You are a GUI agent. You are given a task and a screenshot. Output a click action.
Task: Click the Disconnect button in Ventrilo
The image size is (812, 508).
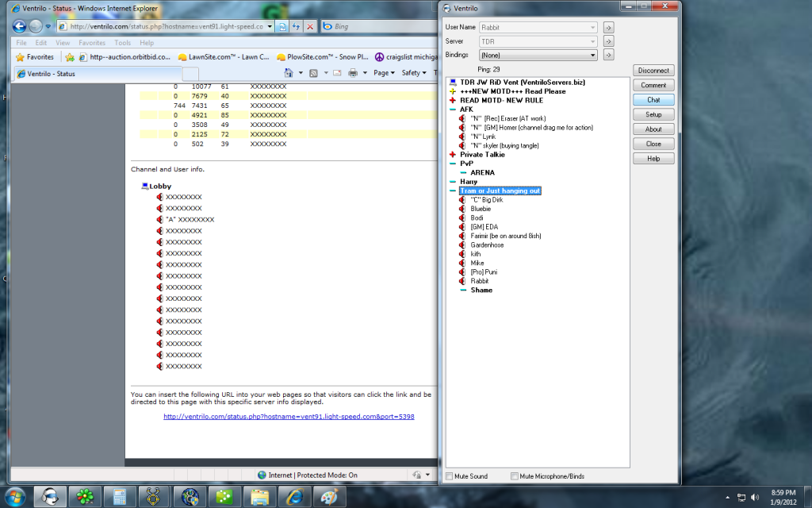pyautogui.click(x=653, y=71)
